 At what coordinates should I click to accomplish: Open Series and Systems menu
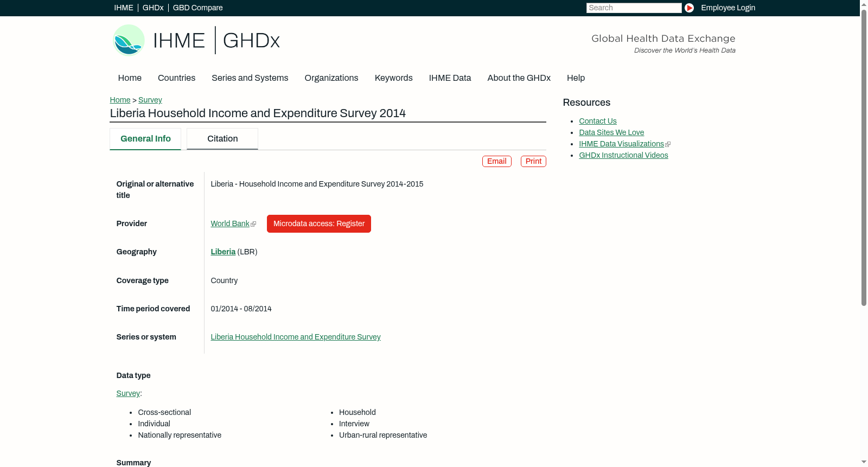pos(250,78)
